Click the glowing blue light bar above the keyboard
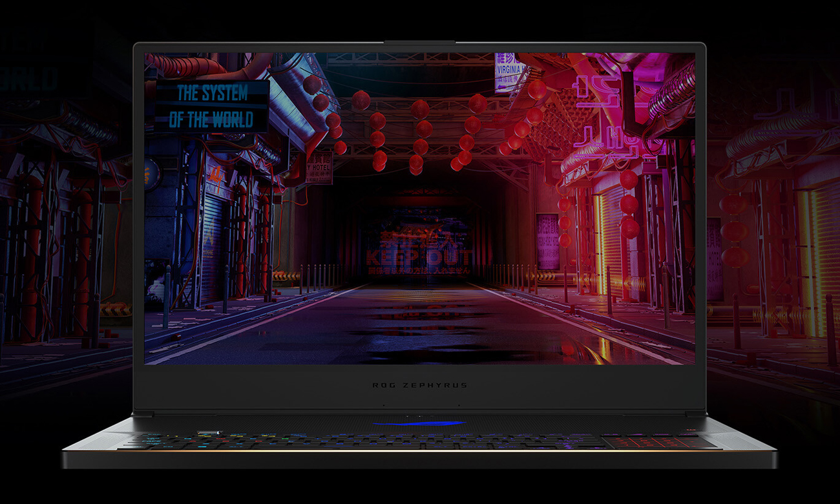The height and width of the screenshot is (504, 840). point(419,424)
